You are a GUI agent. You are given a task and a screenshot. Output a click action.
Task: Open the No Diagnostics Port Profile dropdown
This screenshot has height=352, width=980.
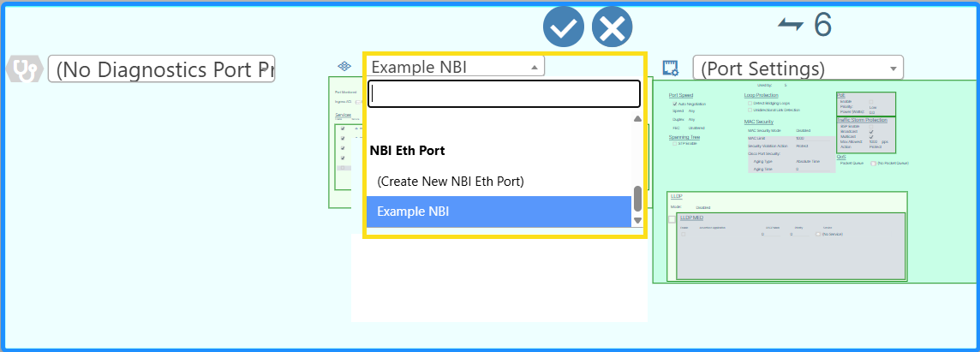[x=161, y=69]
